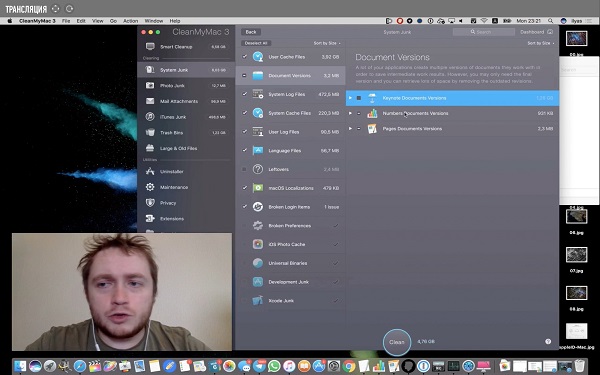Image resolution: width=600 pixels, height=375 pixels.
Task: Open the Apple menu
Action: pos(10,21)
